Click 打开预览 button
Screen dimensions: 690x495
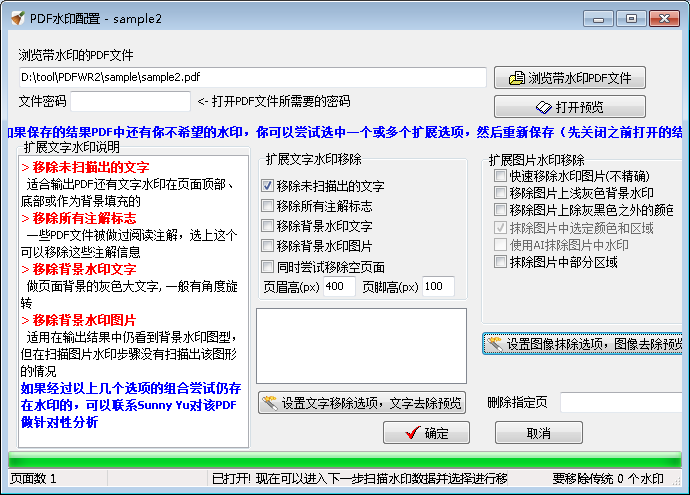pos(570,107)
